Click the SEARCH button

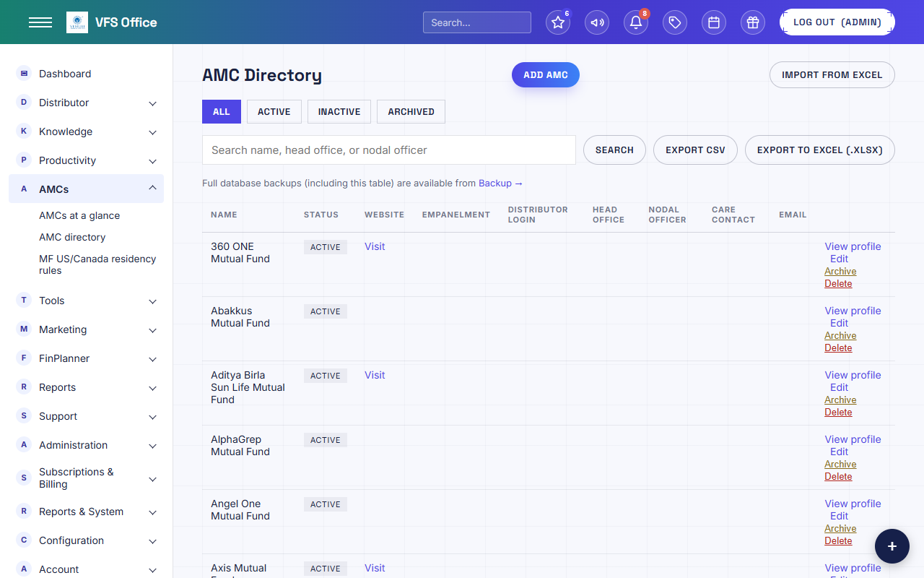[x=614, y=150]
